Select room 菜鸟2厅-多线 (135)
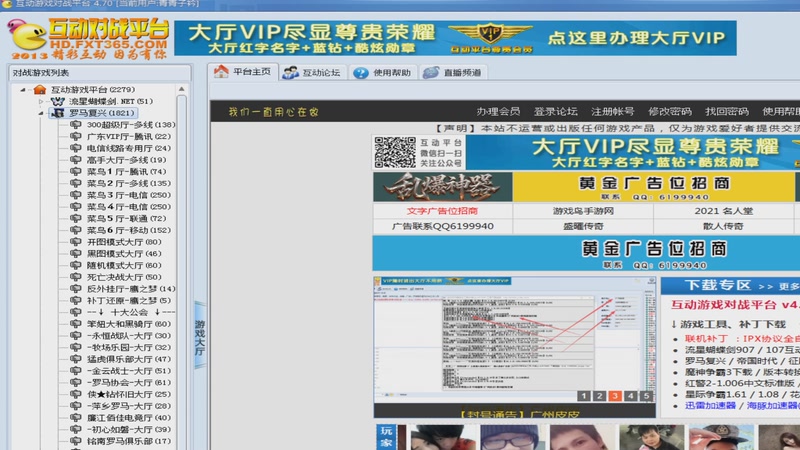The height and width of the screenshot is (450, 800). coord(129,183)
